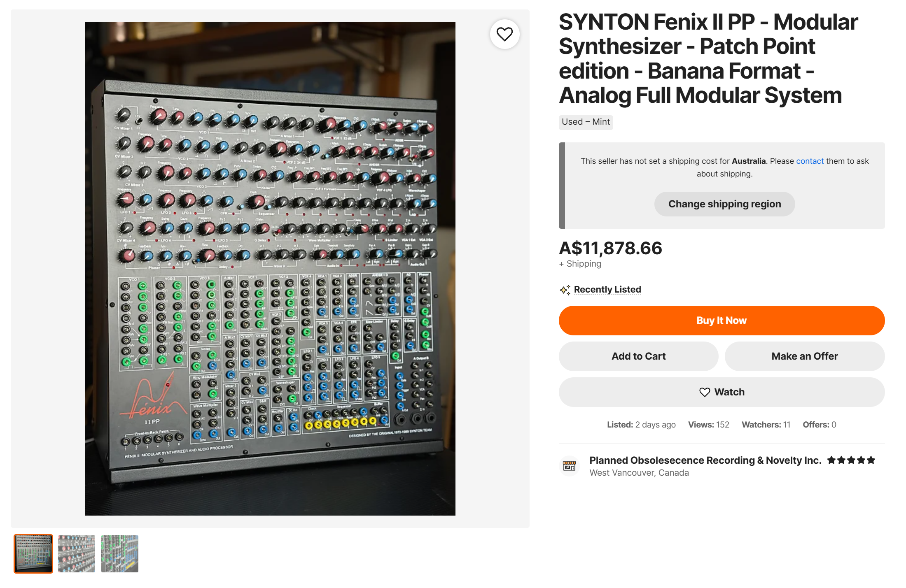
Task: Select the third product thumbnail
Action: click(x=120, y=554)
